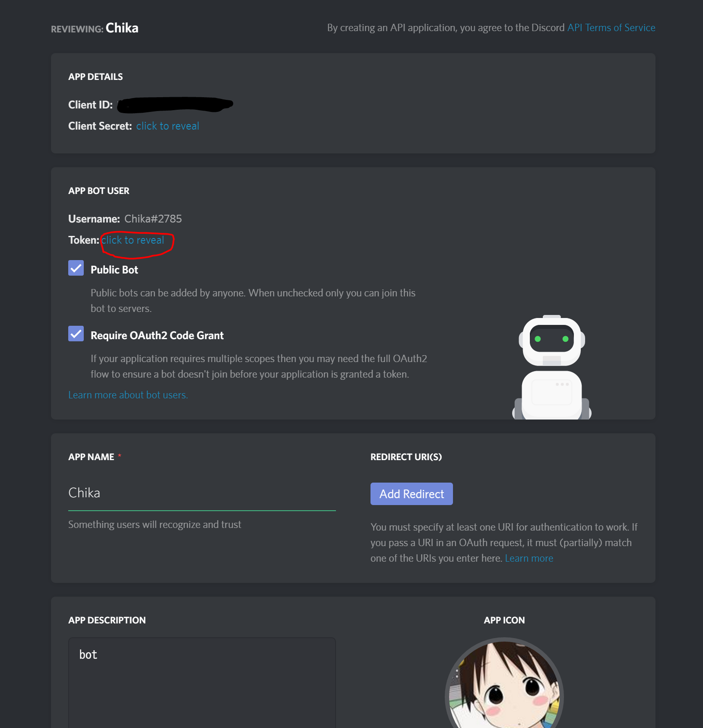Click inside the App Description text box
Viewport: 703px width, 728px height.
[202, 683]
